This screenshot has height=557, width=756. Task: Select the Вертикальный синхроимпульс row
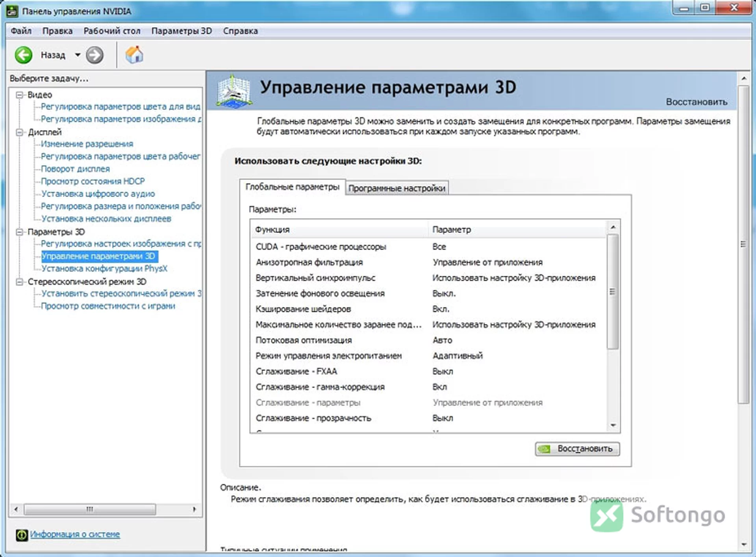(428, 278)
